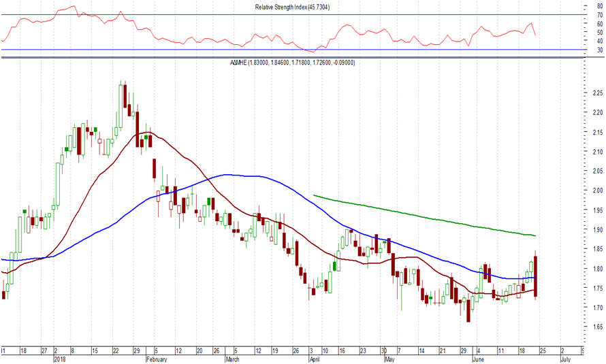Select the July month label

[x=565, y=359]
